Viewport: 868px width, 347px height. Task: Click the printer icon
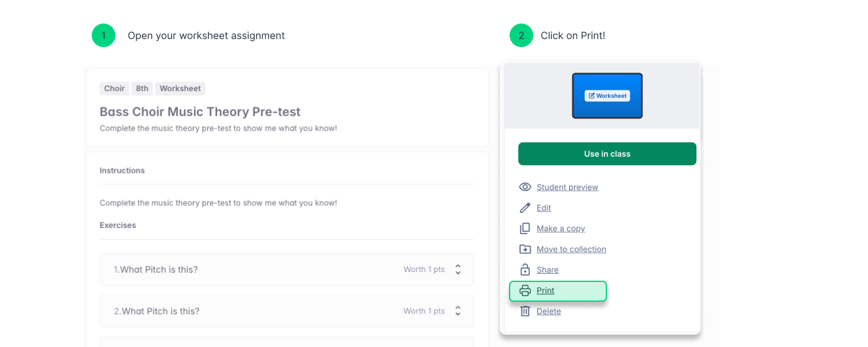(525, 291)
